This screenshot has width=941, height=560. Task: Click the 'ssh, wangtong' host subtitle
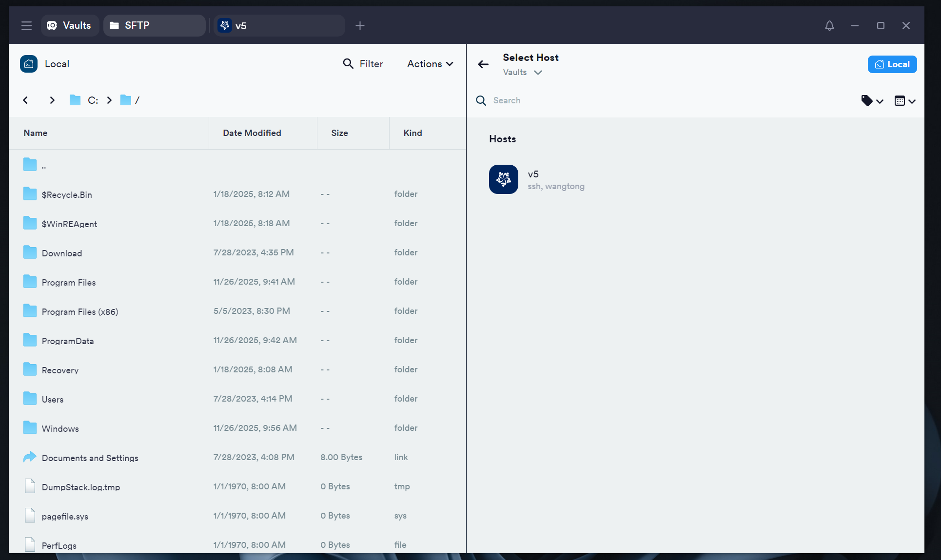click(x=556, y=186)
